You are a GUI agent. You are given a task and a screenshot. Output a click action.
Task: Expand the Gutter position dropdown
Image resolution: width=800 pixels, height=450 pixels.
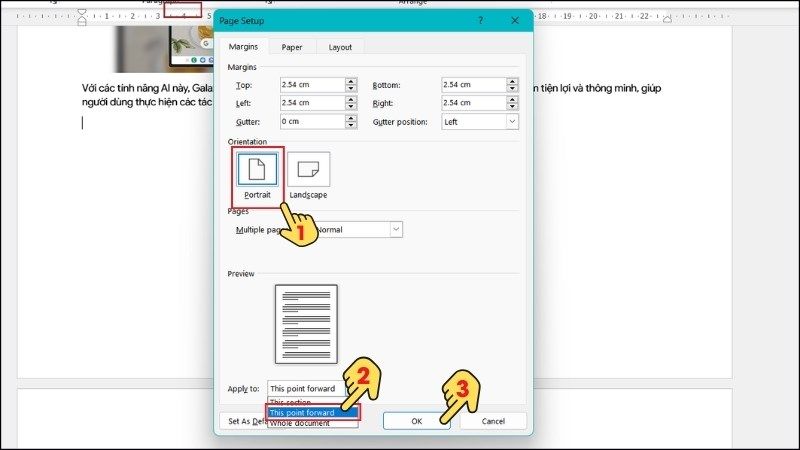pyautogui.click(x=512, y=122)
